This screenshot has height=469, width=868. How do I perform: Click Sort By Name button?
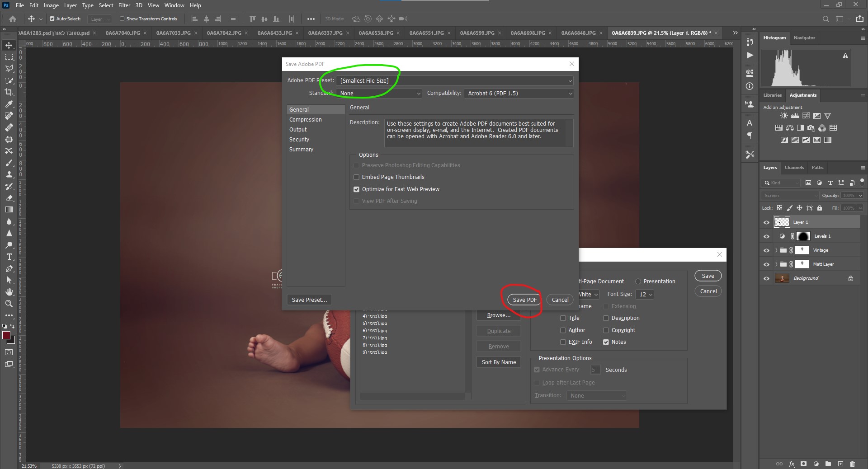(499, 362)
